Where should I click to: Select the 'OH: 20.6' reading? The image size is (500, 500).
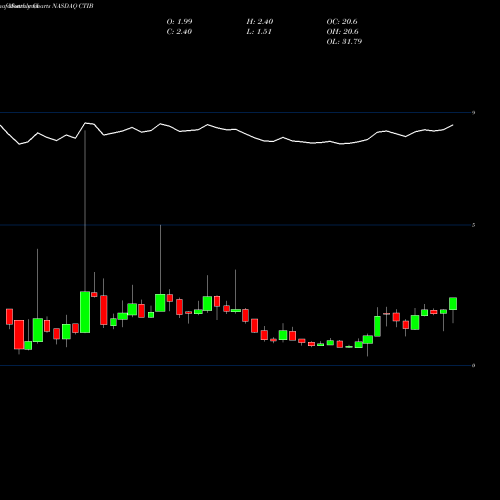coord(342,32)
